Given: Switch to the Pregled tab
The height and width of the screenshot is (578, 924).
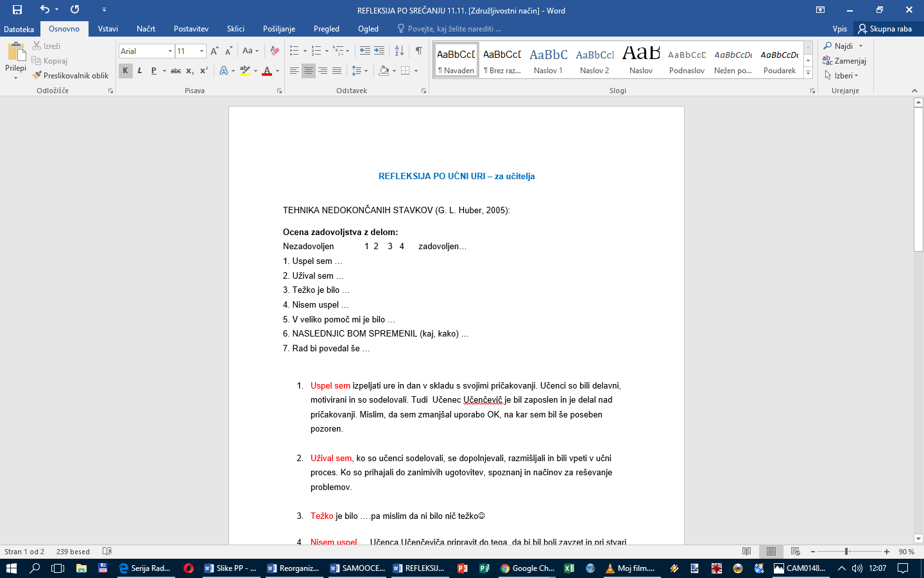Looking at the screenshot, I should (326, 29).
